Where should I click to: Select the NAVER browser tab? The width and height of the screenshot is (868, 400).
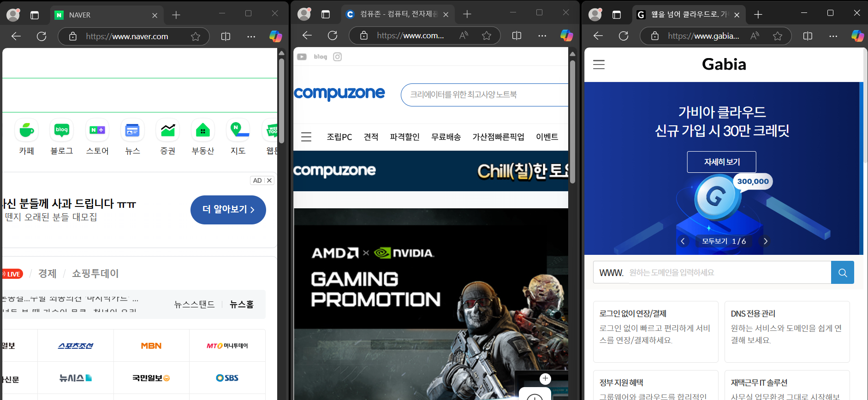[x=107, y=15]
